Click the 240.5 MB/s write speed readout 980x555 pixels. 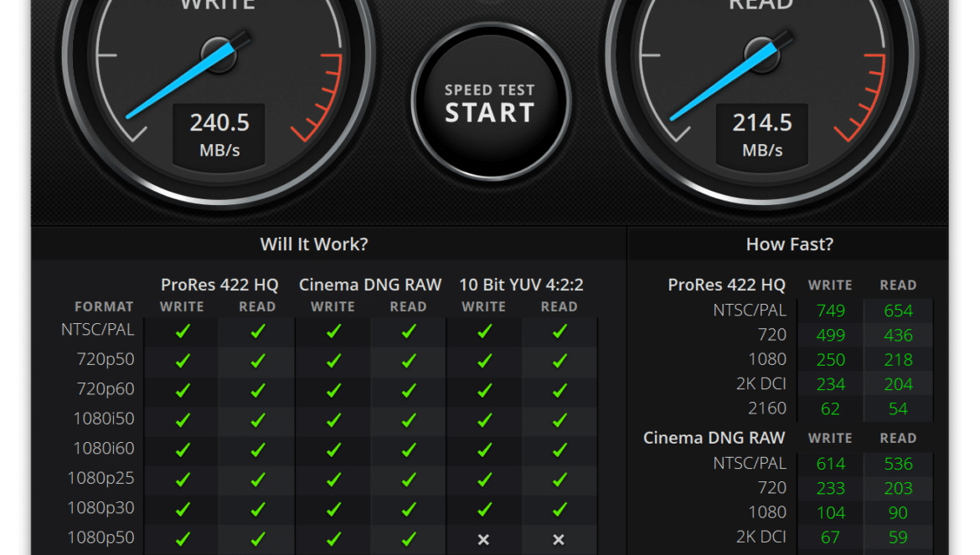[x=219, y=136]
